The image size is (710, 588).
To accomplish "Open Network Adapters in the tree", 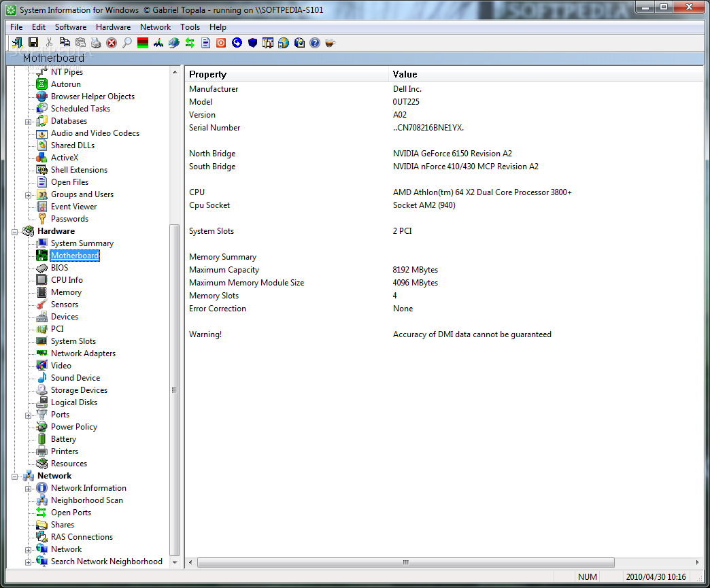I will (84, 353).
